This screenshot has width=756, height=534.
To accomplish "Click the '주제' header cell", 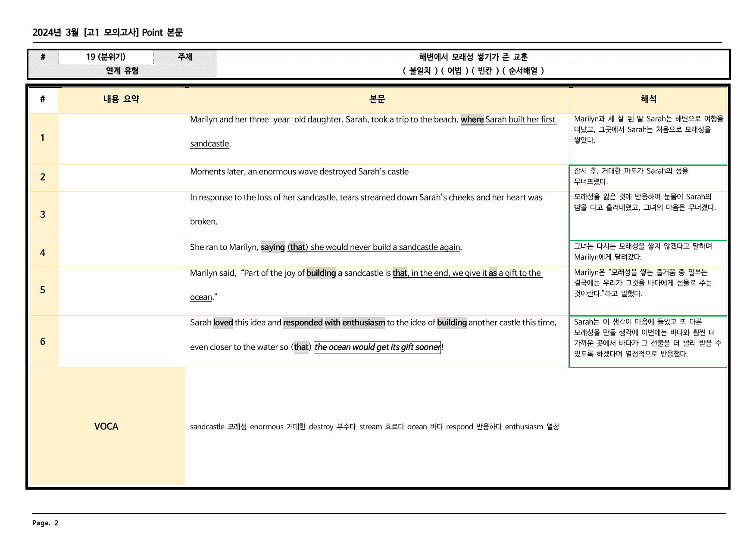I will [185, 57].
